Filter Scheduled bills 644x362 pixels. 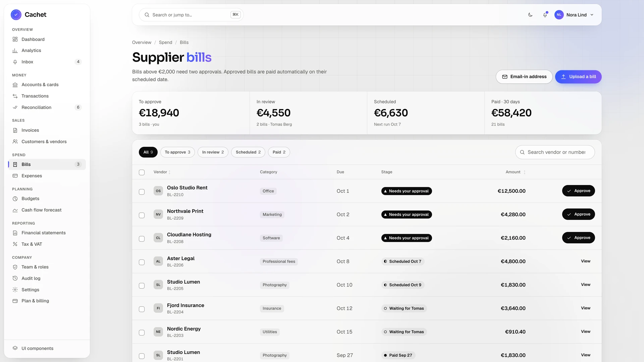248,152
